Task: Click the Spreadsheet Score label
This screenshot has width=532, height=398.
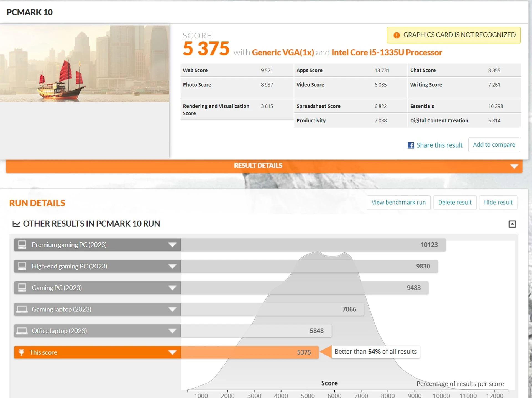Action: pos(318,106)
